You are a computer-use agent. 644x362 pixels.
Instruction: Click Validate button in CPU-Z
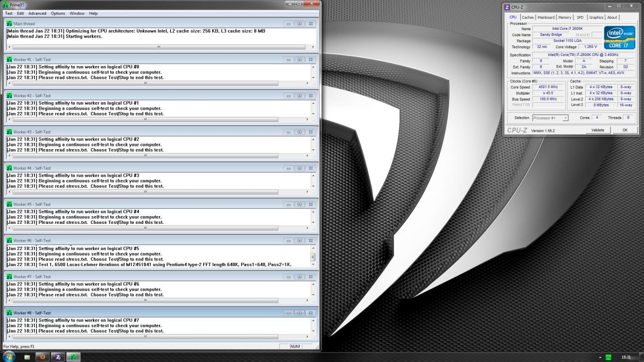point(598,130)
